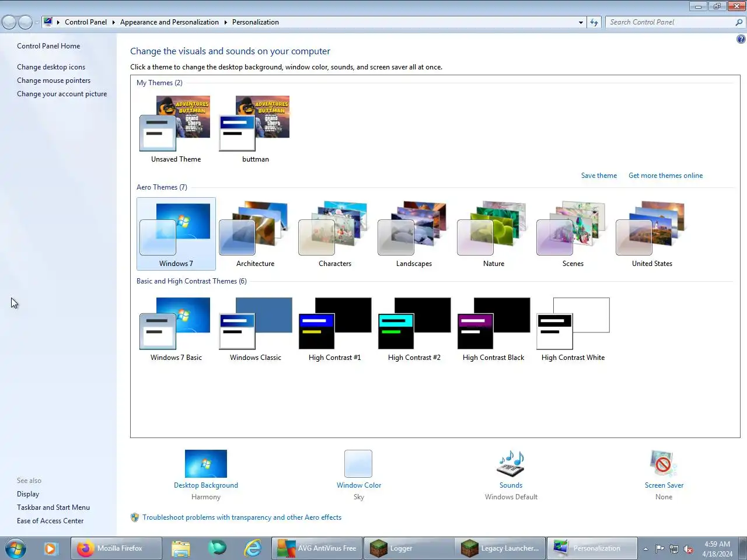Open Change your account picture
Viewport: 747px width, 560px height.
pyautogui.click(x=62, y=94)
